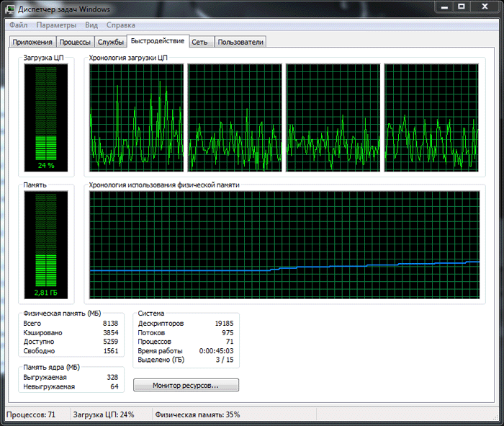The image size is (504, 426).
Task: Open the Вид menu
Action: [x=91, y=25]
